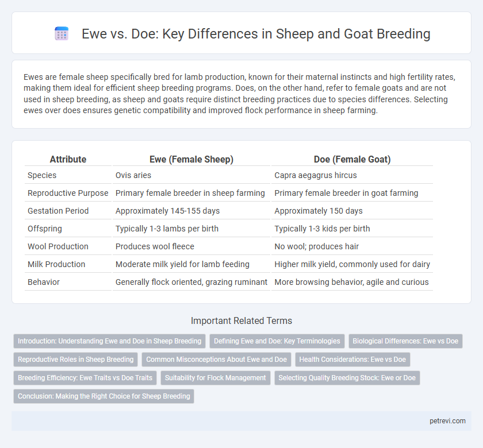Click the calendar grid icon beside the title
This screenshot has height=448, width=483.
click(x=62, y=33)
